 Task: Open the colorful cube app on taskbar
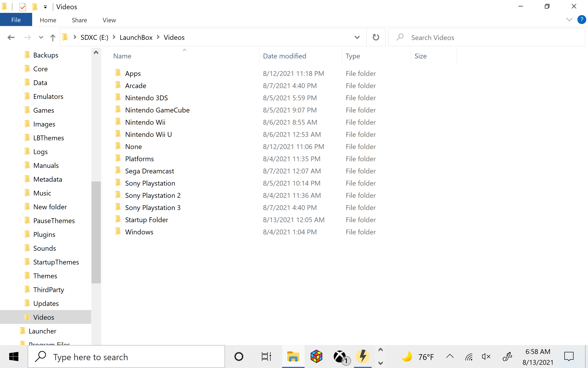click(x=316, y=356)
